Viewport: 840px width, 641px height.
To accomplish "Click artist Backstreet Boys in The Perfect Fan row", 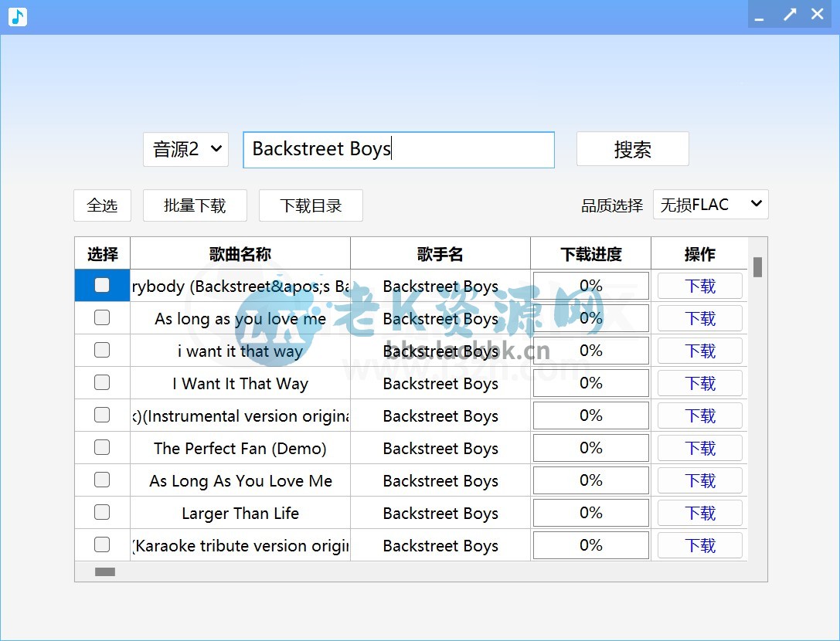I will coord(440,449).
